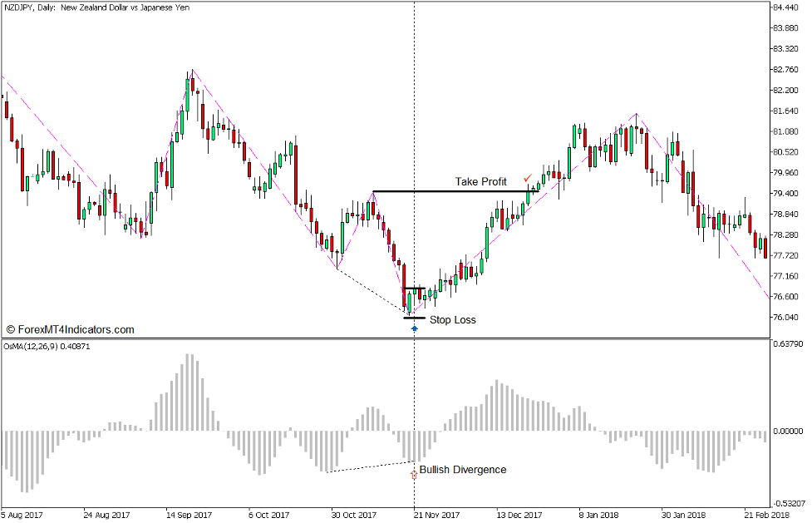Select the black Take Profit horizontal line
This screenshot has height=523, width=812.
(x=449, y=189)
